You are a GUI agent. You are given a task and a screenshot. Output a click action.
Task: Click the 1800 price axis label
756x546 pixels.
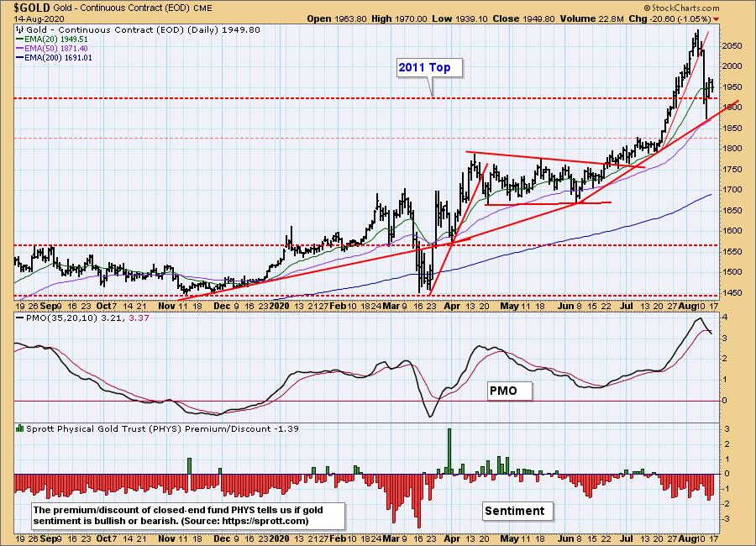pyautogui.click(x=732, y=149)
